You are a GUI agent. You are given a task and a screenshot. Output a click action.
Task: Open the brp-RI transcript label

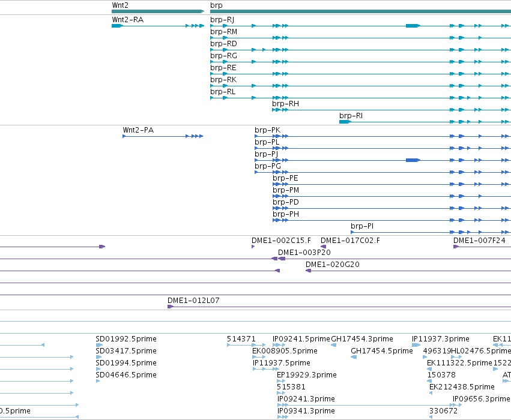tap(351, 116)
